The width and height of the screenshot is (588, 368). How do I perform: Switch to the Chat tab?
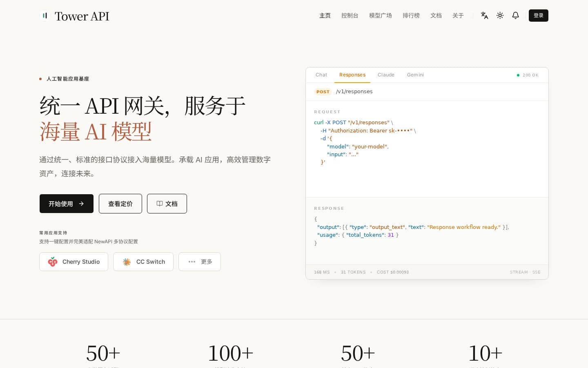[321, 75]
